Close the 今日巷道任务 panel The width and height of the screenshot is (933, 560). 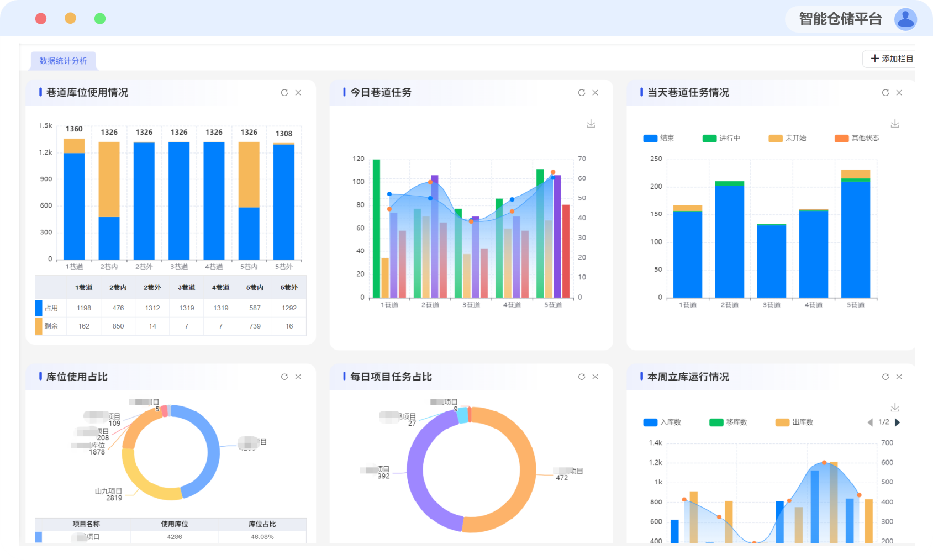[595, 93]
